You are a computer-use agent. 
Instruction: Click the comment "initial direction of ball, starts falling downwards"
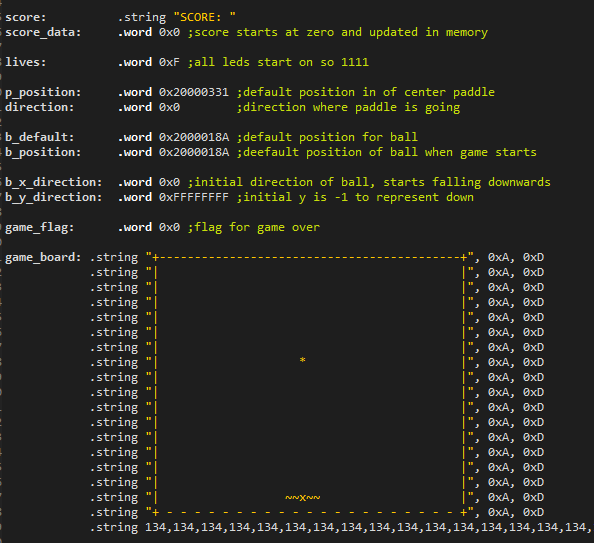pyautogui.click(x=369, y=183)
